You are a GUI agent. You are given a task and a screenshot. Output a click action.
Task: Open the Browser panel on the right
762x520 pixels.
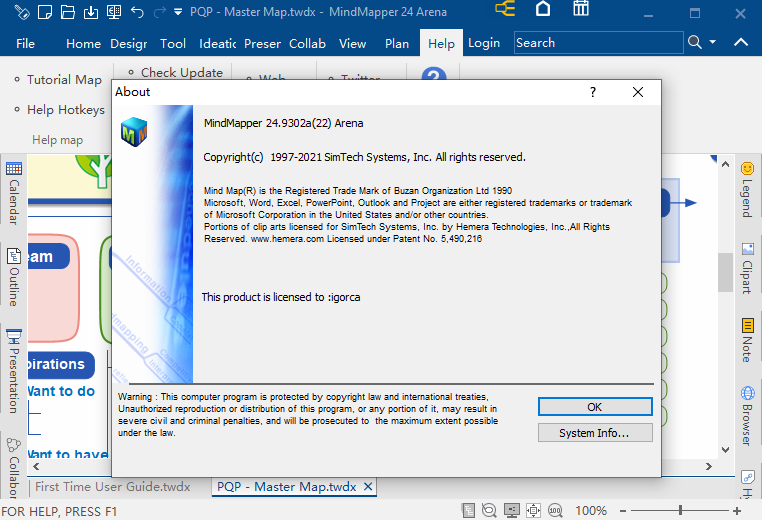747,416
